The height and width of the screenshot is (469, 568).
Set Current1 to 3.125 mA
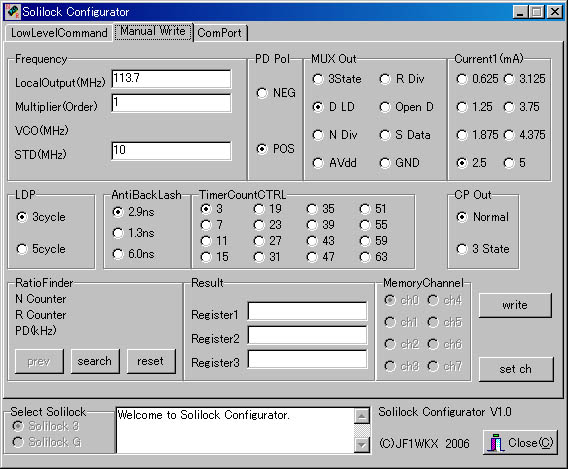click(x=525, y=79)
